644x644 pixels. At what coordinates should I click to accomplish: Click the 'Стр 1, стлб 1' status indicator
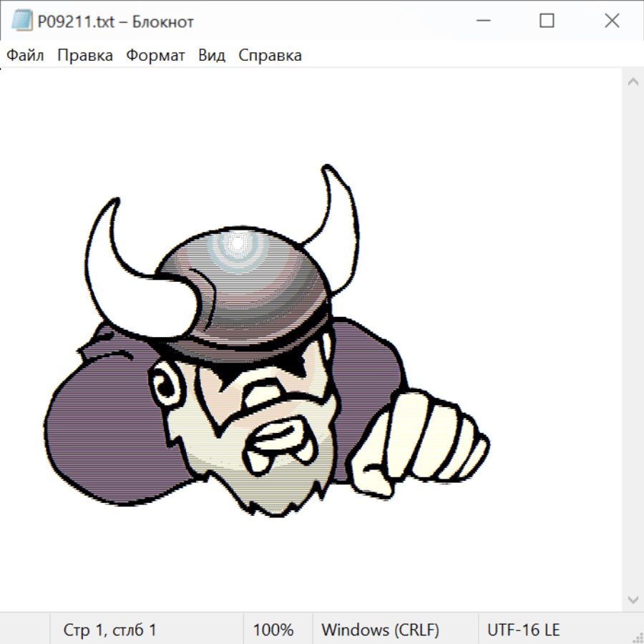click(x=109, y=630)
